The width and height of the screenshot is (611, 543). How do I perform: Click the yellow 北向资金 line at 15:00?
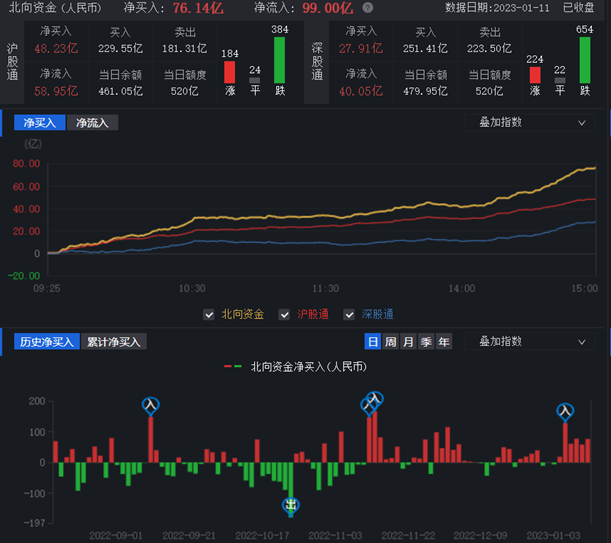click(594, 167)
